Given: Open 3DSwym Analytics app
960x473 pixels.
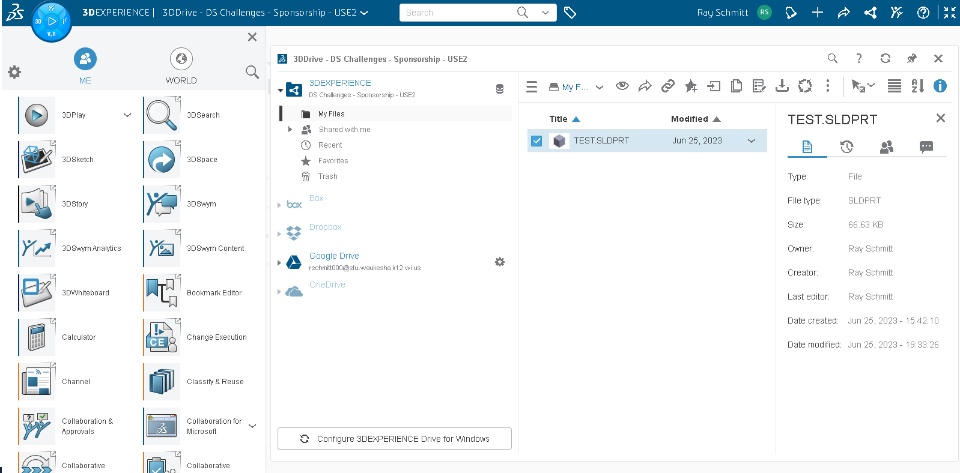Looking at the screenshot, I should [x=36, y=248].
